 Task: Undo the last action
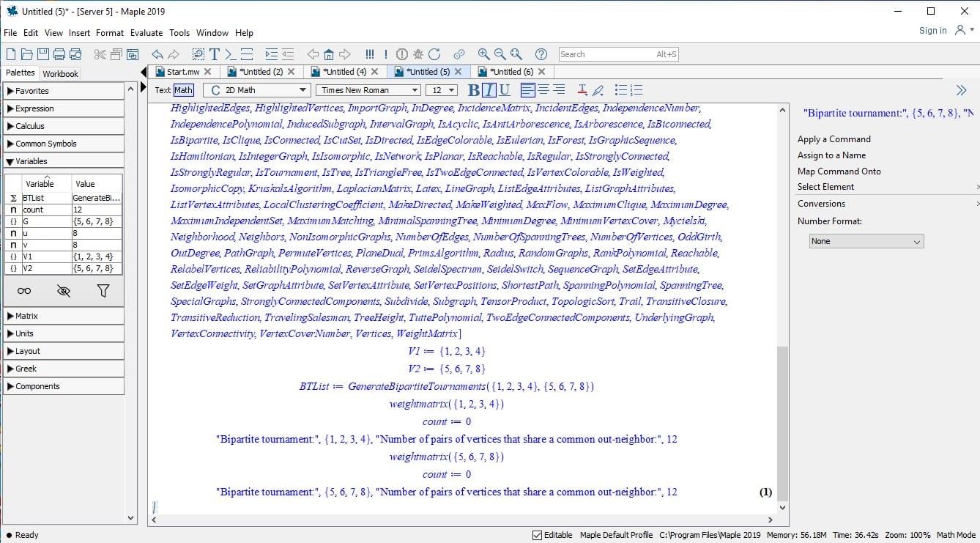point(157,54)
